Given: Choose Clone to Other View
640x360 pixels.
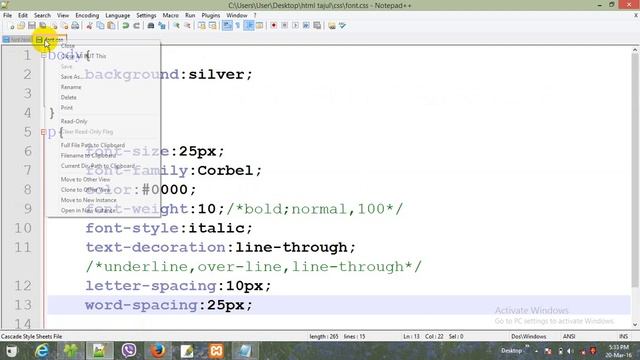Looking at the screenshot, I should pyautogui.click(x=85, y=190).
